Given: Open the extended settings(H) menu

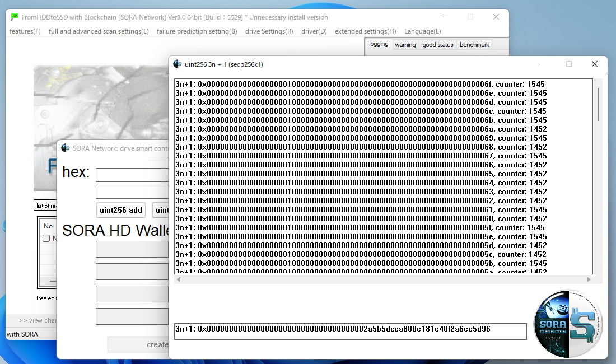Looking at the screenshot, I should 365,31.
